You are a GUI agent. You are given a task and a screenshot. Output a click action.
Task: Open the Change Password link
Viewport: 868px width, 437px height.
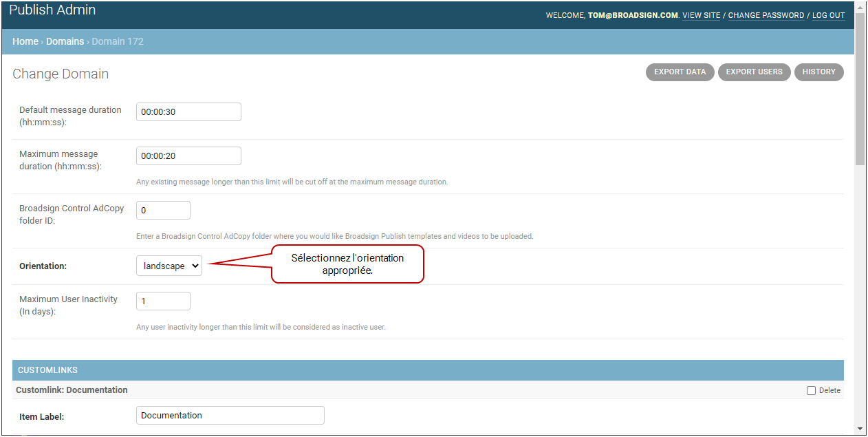click(766, 15)
